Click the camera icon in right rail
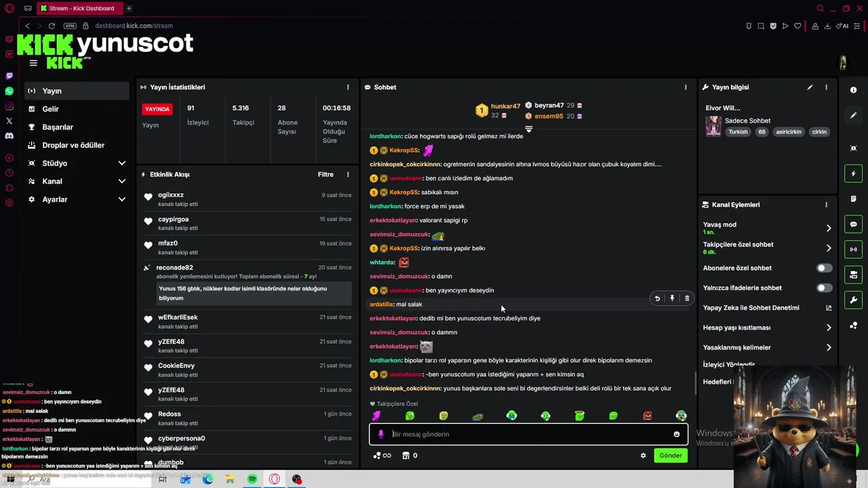The image size is (868, 488). 853,274
